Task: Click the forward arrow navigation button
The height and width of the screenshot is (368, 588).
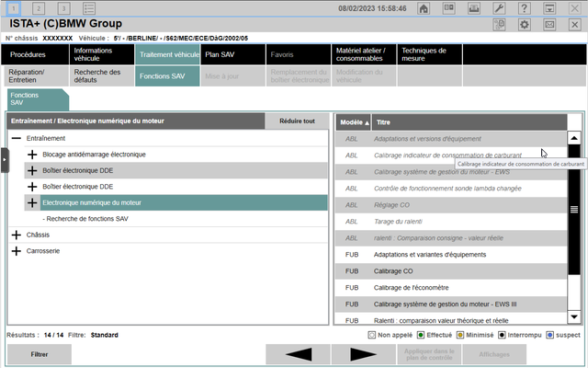Action: 364,354
